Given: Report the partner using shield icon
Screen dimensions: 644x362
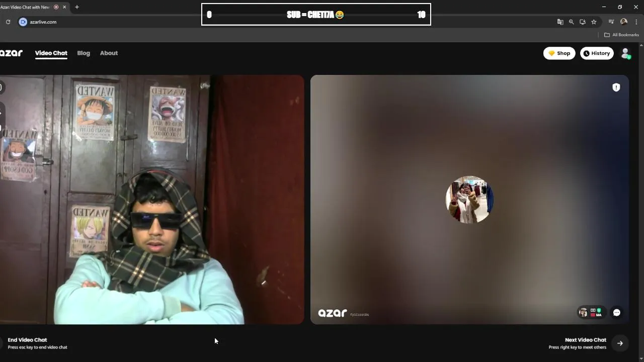Looking at the screenshot, I should click(x=616, y=87).
